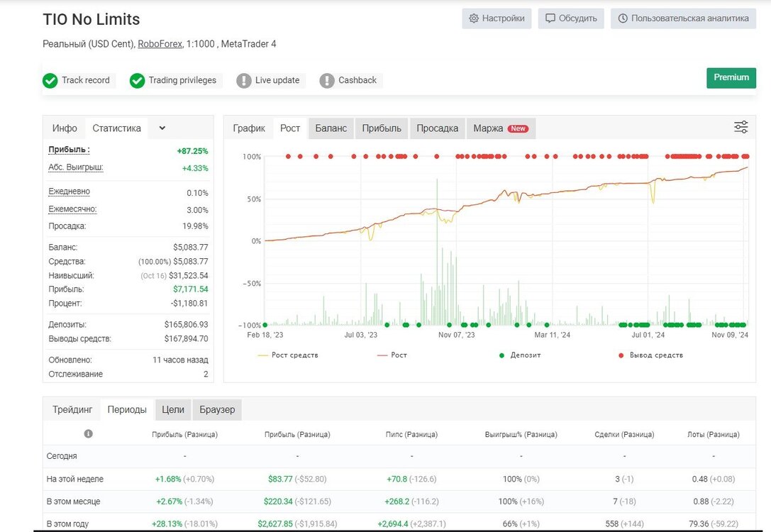Viewport: 771px width, 532px height.
Task: Click the 19.98% drawdown value
Action: point(195,226)
